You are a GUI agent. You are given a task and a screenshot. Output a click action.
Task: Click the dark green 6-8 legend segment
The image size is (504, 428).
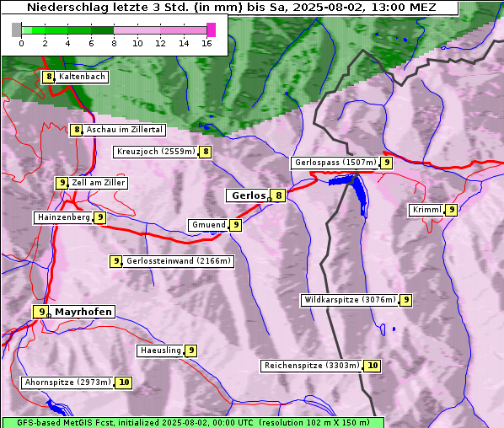point(103,30)
